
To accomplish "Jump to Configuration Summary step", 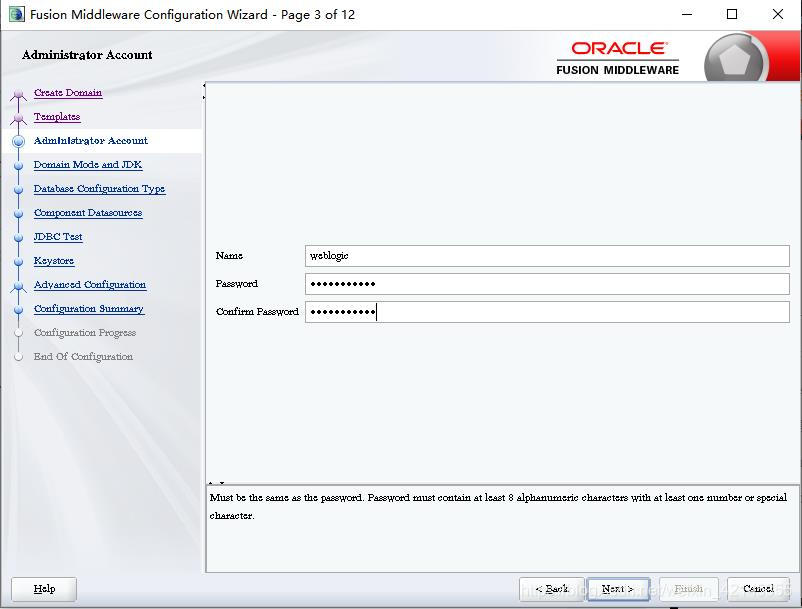I will tap(89, 309).
